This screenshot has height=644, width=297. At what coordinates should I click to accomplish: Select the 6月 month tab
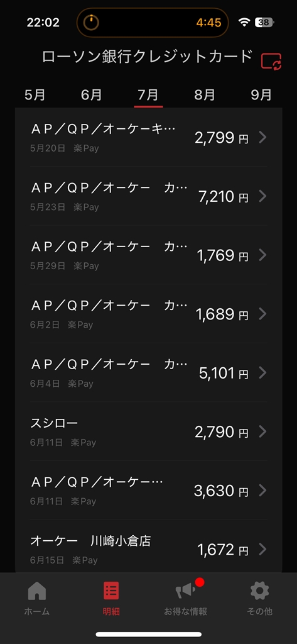pos(92,95)
